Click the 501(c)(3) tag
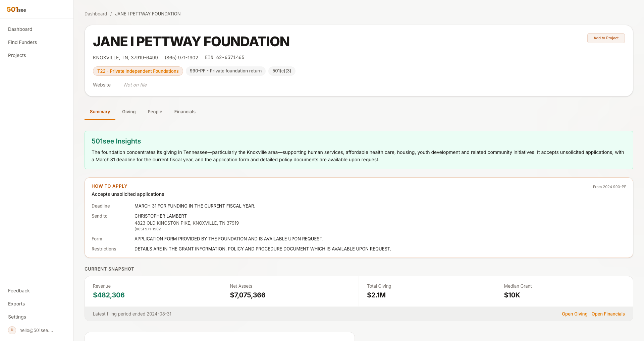Screen dimensions: 644x341 pos(282,71)
